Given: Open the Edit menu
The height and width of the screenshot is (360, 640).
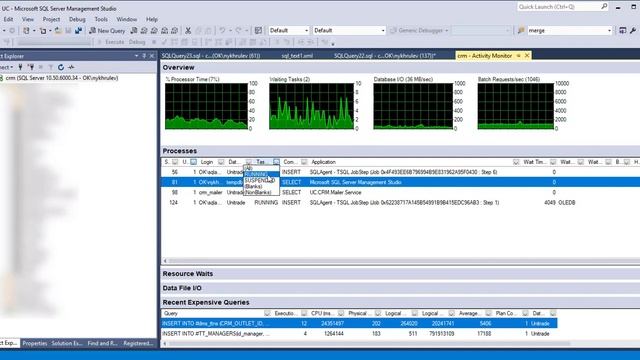Looking at the screenshot, I should point(8,19).
